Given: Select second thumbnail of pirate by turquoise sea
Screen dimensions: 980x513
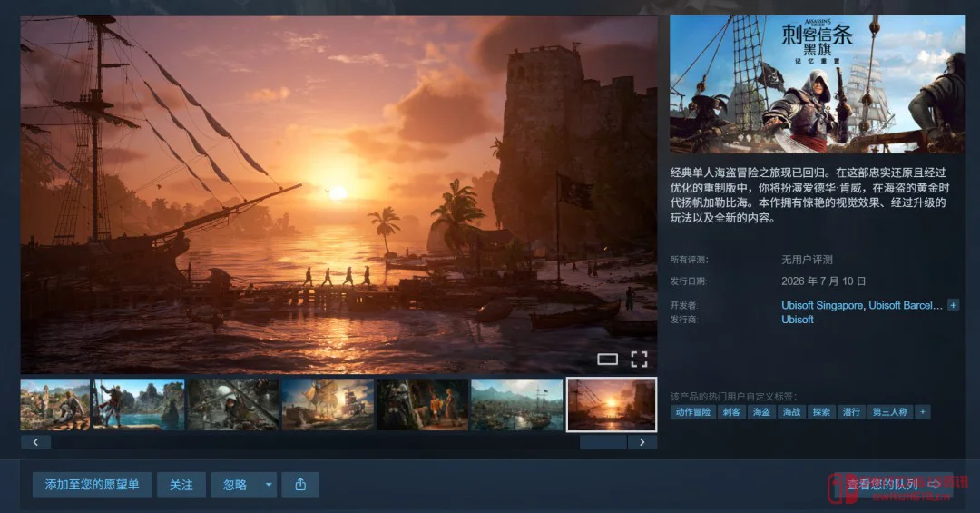Looking at the screenshot, I should click(x=139, y=404).
